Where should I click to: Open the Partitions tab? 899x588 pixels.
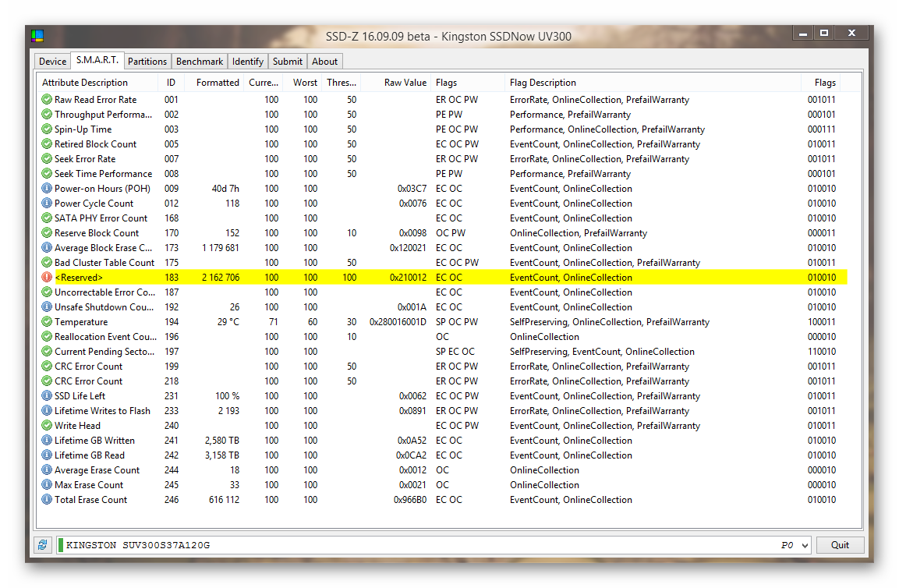click(147, 62)
